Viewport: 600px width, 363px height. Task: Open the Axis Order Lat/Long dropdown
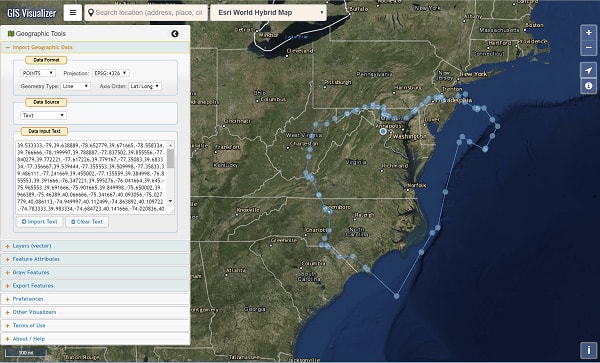(145, 86)
